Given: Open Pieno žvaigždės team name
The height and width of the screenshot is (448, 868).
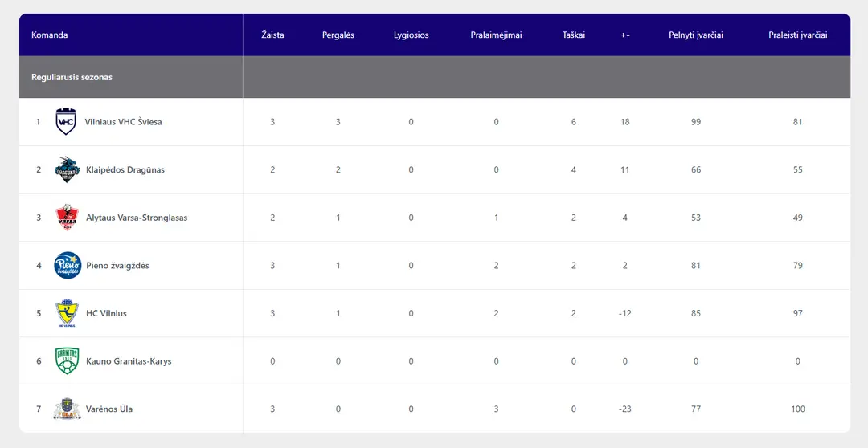Looking at the screenshot, I should 117,266.
